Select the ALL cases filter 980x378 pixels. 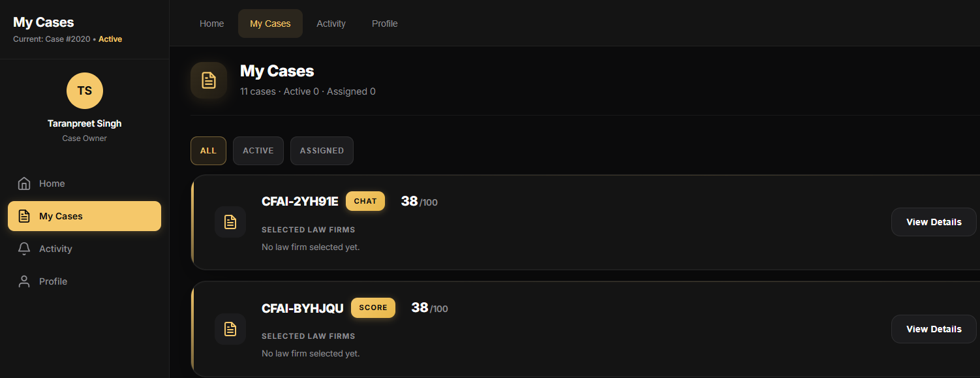click(x=208, y=150)
